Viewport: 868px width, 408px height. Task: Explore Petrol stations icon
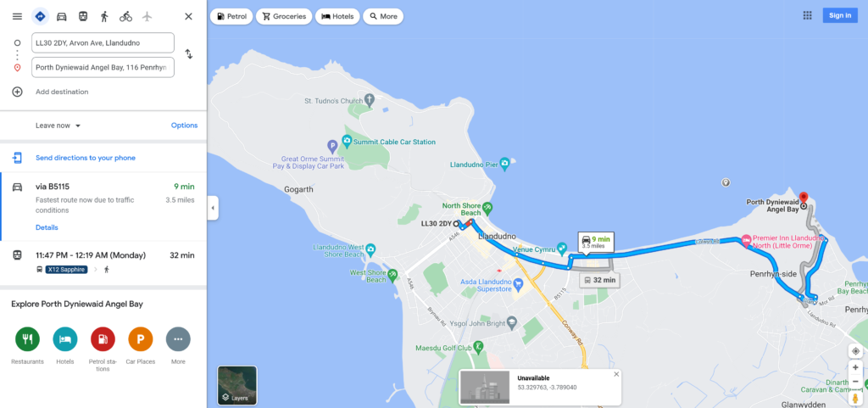pyautogui.click(x=103, y=339)
